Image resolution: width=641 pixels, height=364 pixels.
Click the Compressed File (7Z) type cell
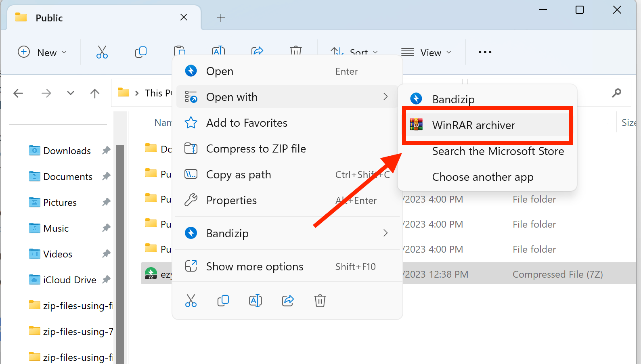click(557, 274)
